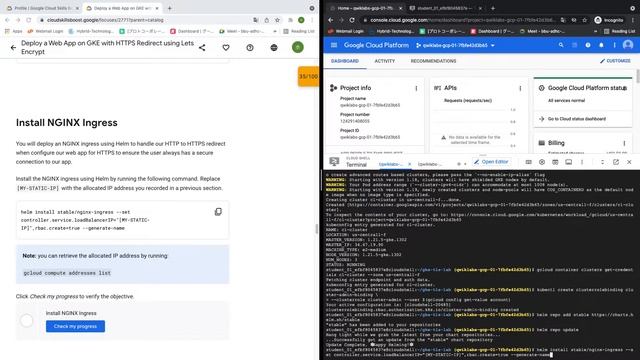Switch to the Profile Google Cloud Skills tab

42,8
